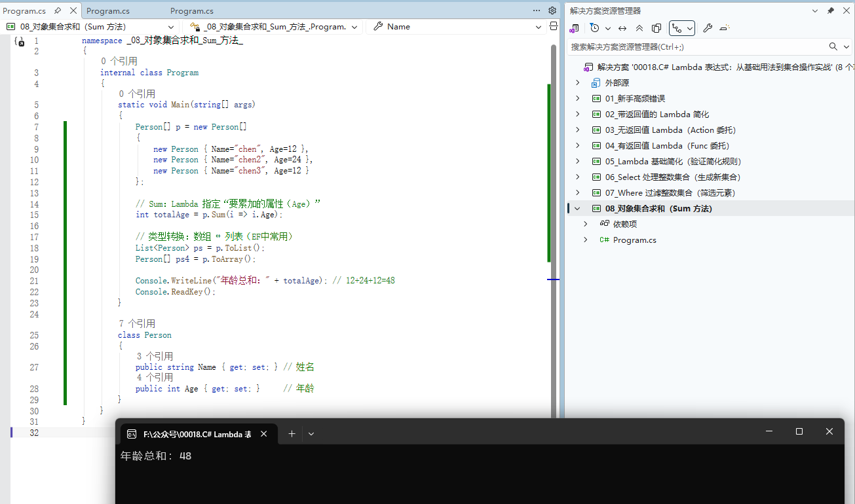855x504 pixels.
Task: Open the pending changes filter dropdown arrow
Action: [x=607, y=28]
